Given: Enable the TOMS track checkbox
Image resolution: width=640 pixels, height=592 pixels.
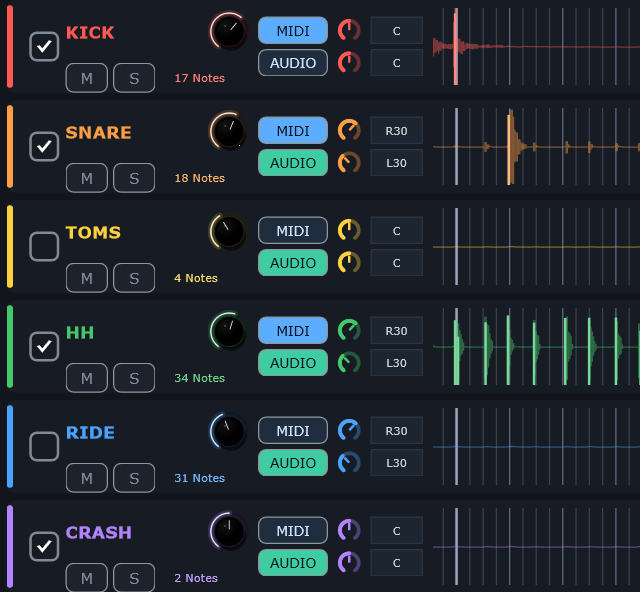Looking at the screenshot, I should [x=44, y=246].
